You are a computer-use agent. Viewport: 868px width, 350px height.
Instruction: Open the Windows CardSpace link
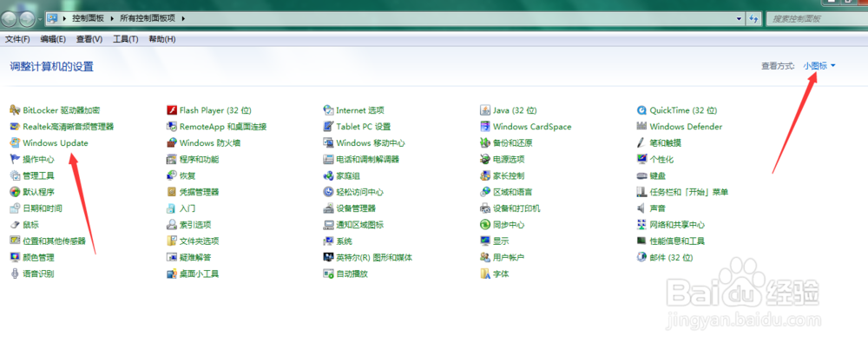pyautogui.click(x=532, y=127)
